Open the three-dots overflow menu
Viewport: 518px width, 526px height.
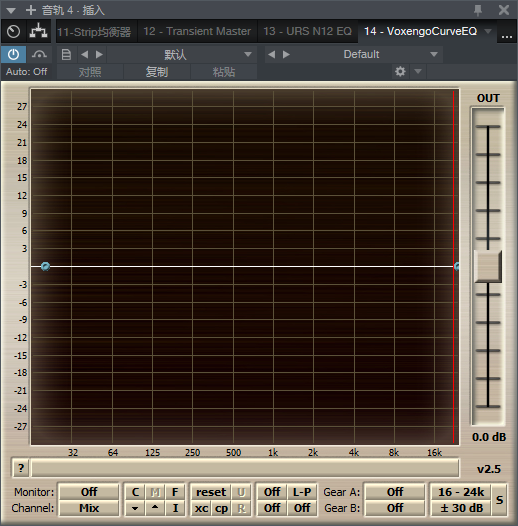[x=507, y=36]
